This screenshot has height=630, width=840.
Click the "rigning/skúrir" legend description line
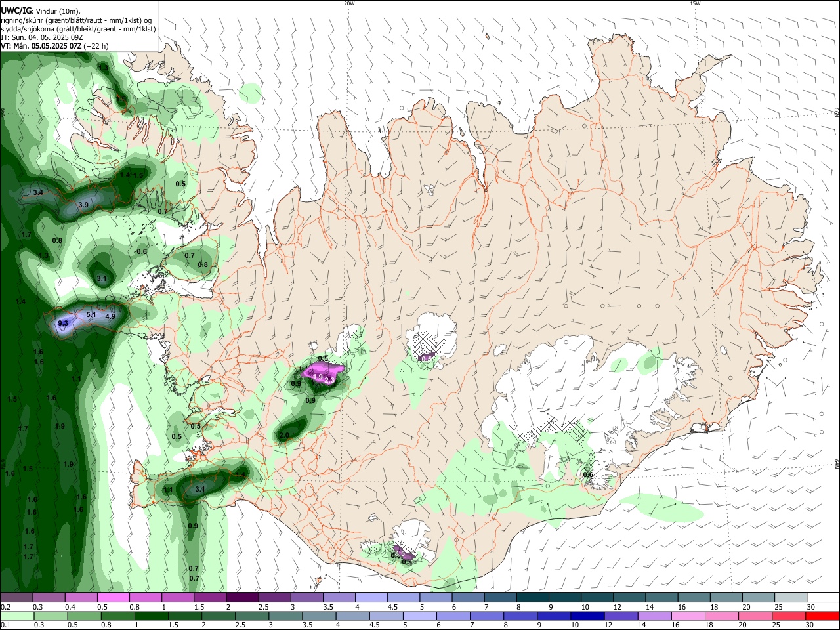(x=76, y=20)
